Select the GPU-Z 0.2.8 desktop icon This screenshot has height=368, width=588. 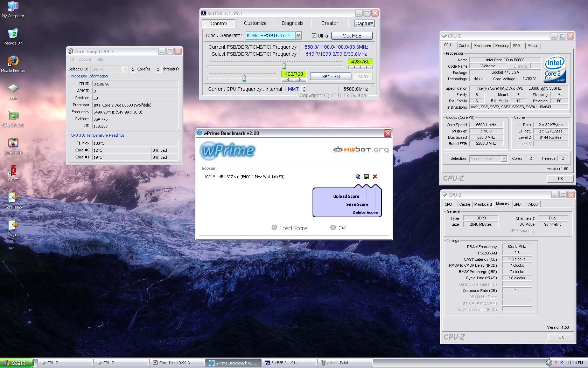(x=13, y=118)
